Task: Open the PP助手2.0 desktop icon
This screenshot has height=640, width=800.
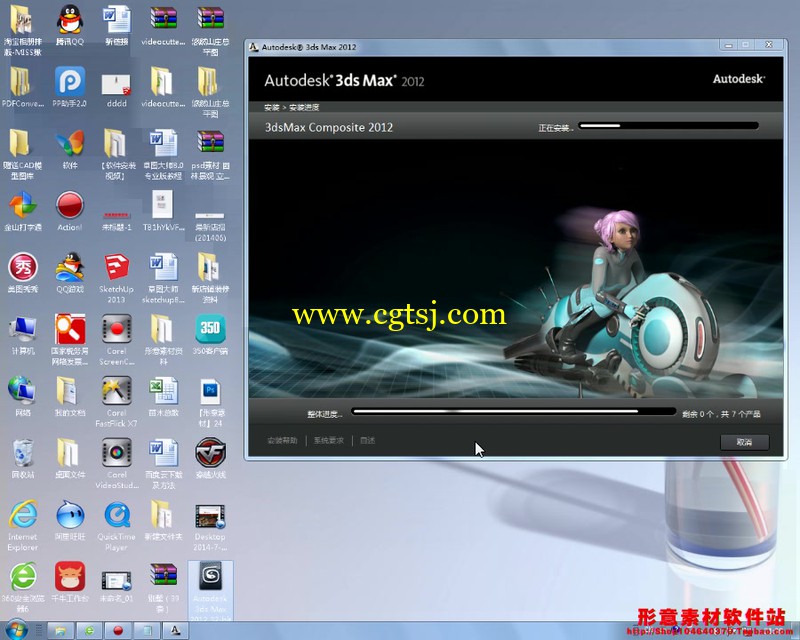Action: click(69, 86)
